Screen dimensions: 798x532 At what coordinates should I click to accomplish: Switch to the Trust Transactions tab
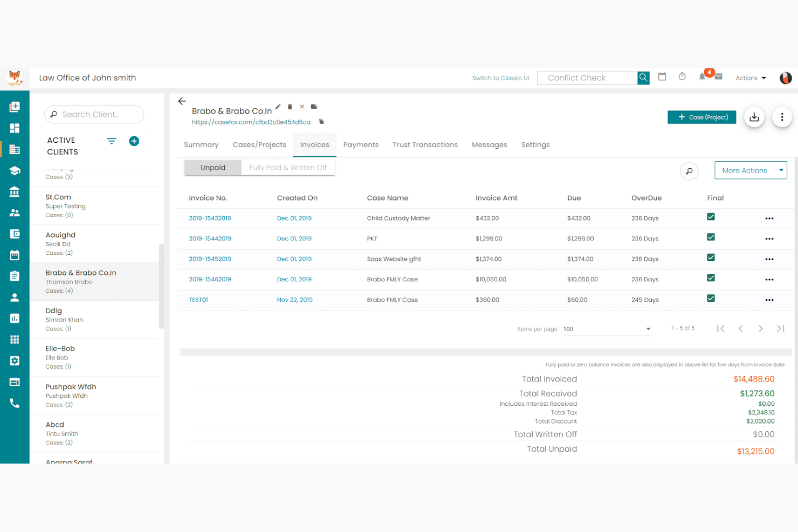(x=425, y=145)
